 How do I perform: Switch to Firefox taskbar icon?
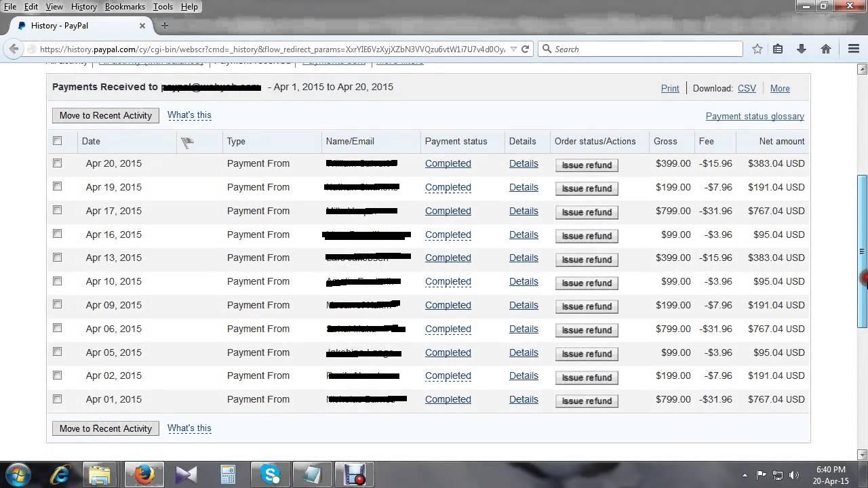[x=144, y=475]
